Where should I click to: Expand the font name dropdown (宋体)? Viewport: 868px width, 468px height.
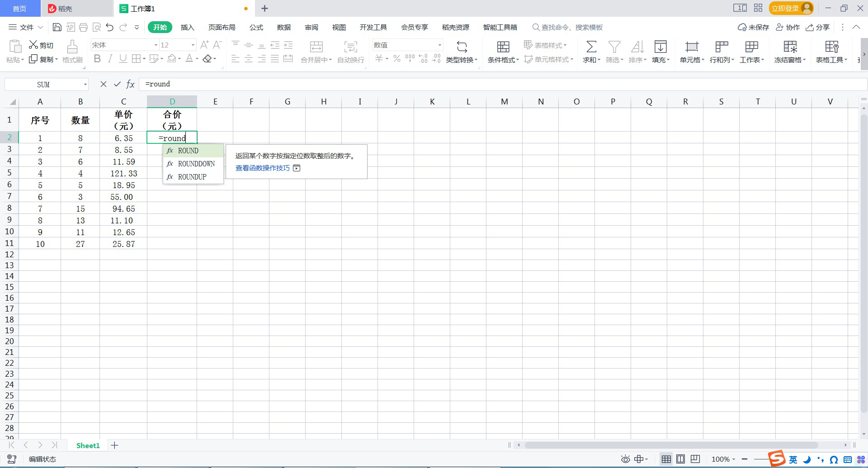point(156,45)
